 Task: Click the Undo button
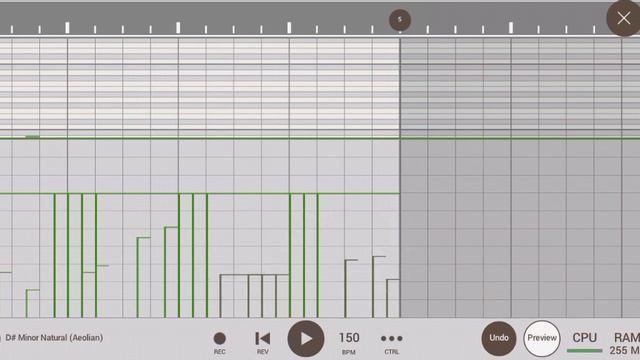point(499,338)
